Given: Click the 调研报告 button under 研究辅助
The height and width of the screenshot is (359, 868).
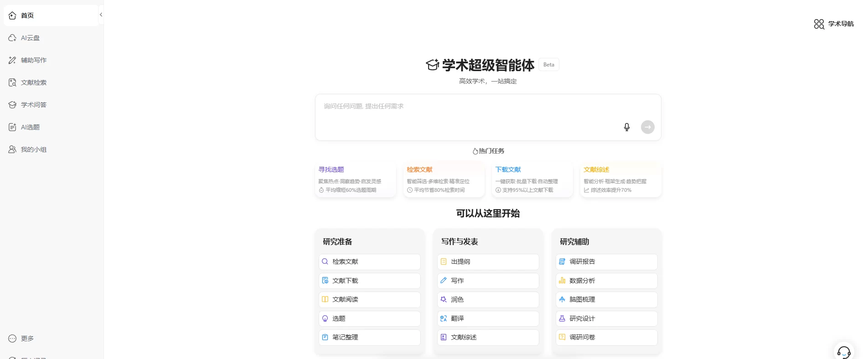Looking at the screenshot, I should (x=607, y=262).
